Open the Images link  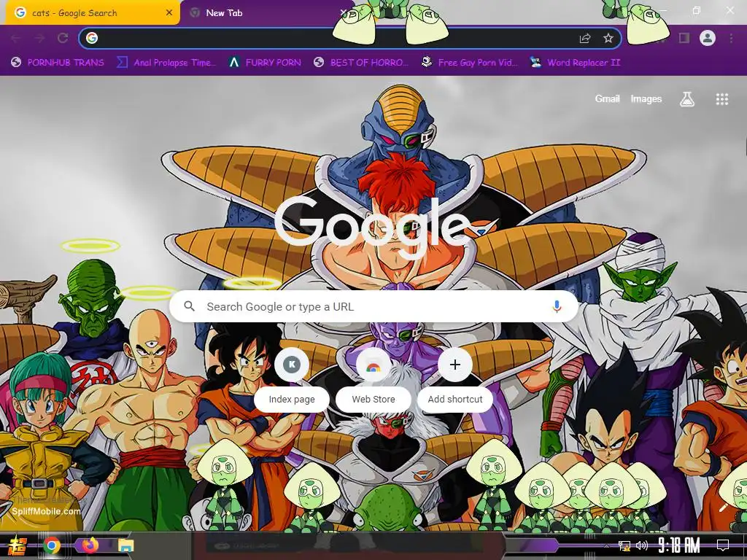point(646,98)
